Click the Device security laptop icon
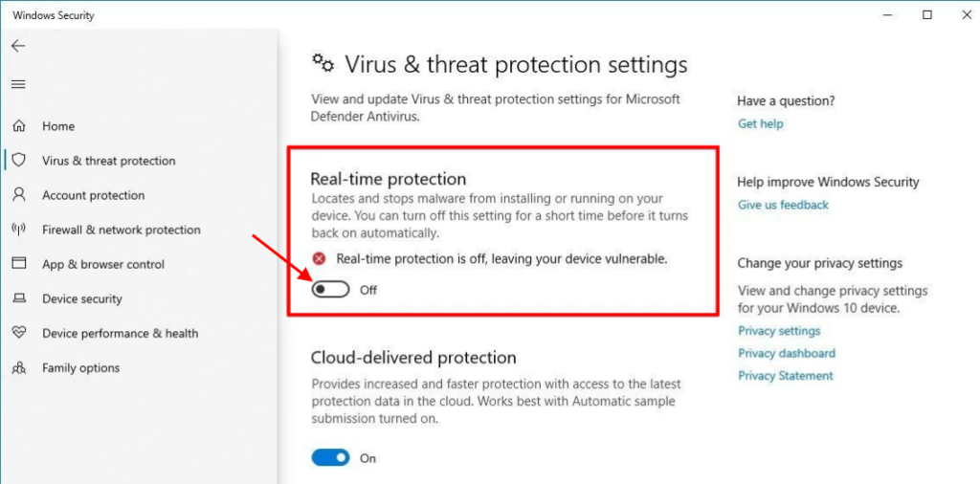 point(18,298)
